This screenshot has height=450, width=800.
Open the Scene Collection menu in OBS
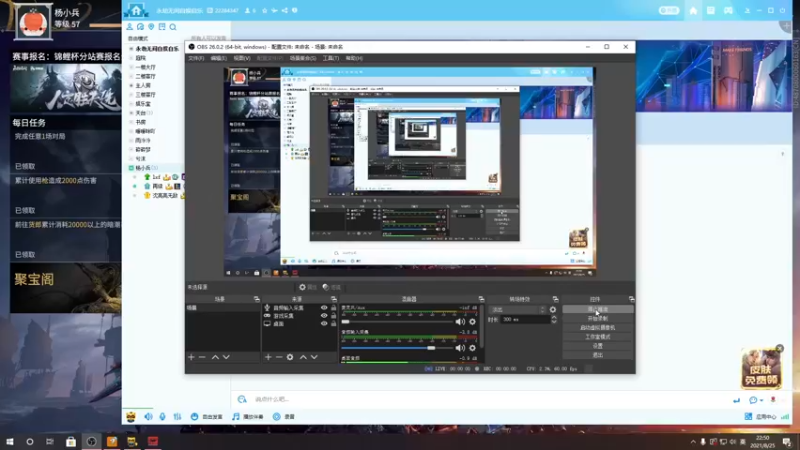(303, 58)
